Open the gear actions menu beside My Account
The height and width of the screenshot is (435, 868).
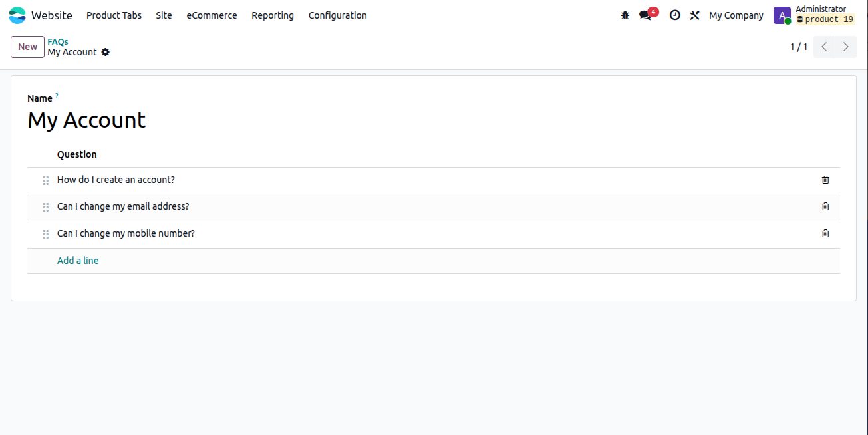(x=105, y=52)
